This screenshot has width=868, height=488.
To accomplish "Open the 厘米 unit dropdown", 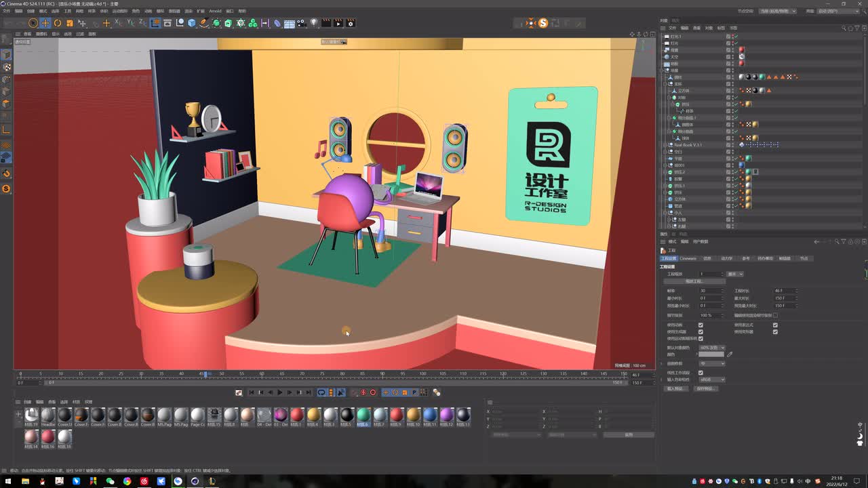I will [735, 274].
